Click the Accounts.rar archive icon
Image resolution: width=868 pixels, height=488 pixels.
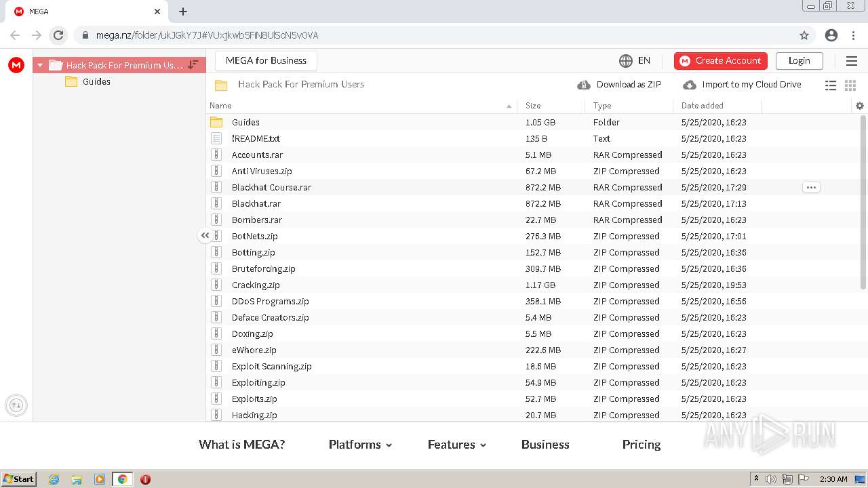pyautogui.click(x=216, y=155)
